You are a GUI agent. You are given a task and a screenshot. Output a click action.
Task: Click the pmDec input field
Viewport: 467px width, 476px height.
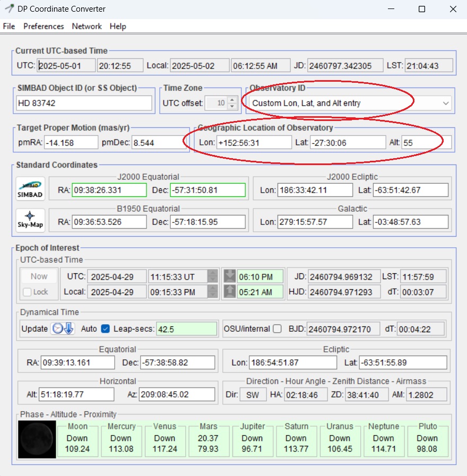[x=159, y=143]
